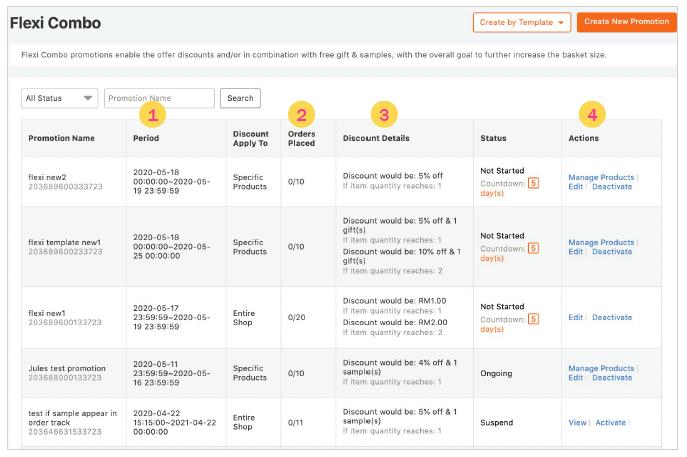Open Manage Products for flexi new2
The height and width of the screenshot is (457, 687).
pyautogui.click(x=601, y=177)
